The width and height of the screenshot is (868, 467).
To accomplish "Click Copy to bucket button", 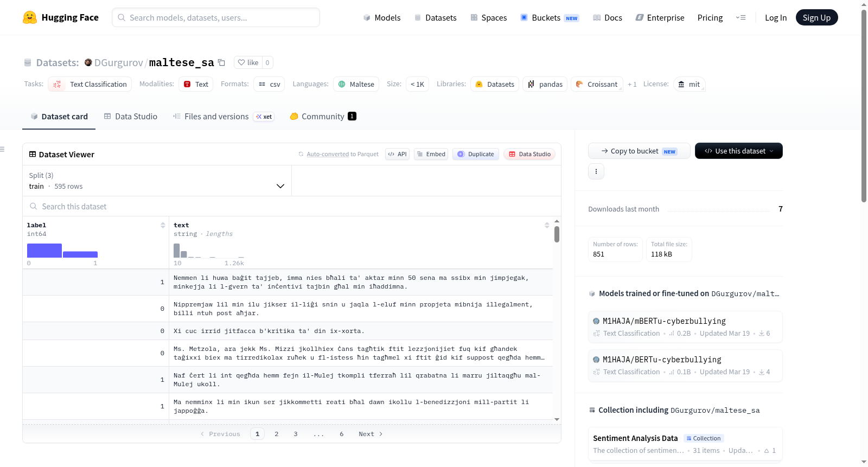I will (639, 151).
